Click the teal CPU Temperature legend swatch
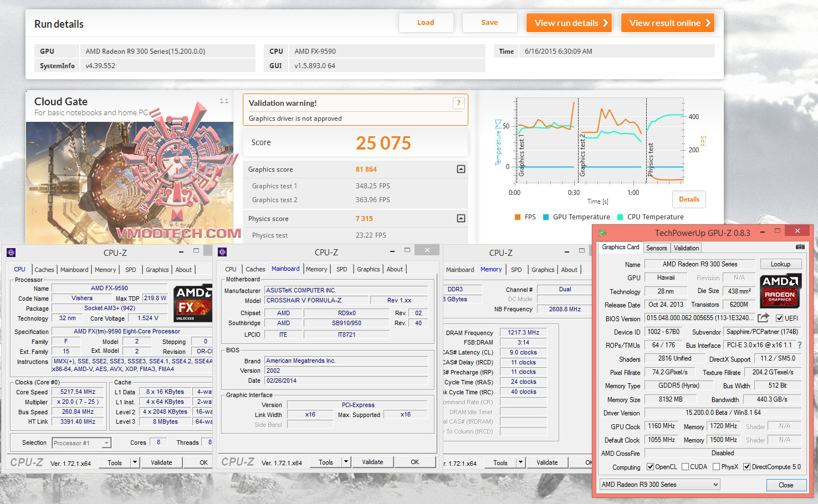818x504 pixels. click(x=620, y=217)
